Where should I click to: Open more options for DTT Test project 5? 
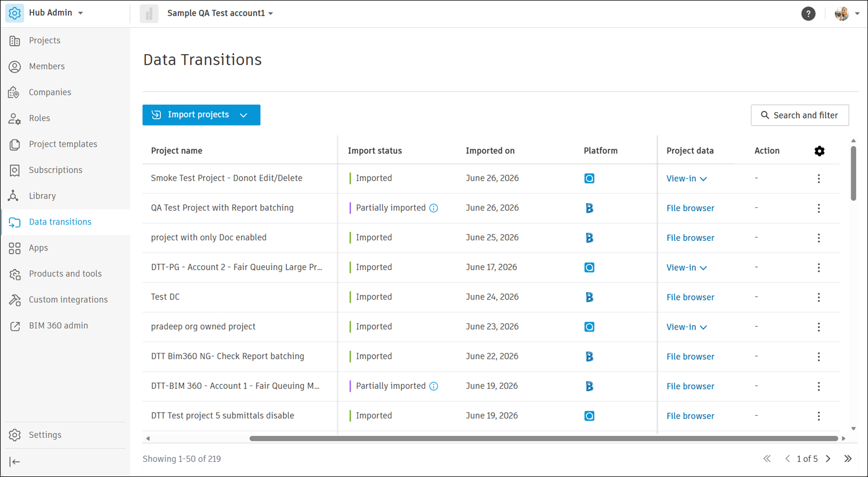(819, 416)
